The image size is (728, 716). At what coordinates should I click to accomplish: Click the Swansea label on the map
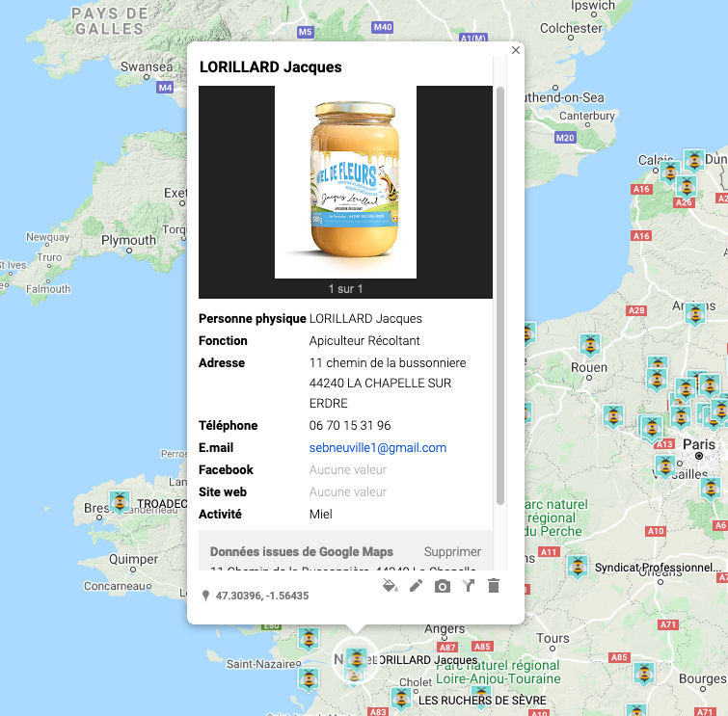147,66
